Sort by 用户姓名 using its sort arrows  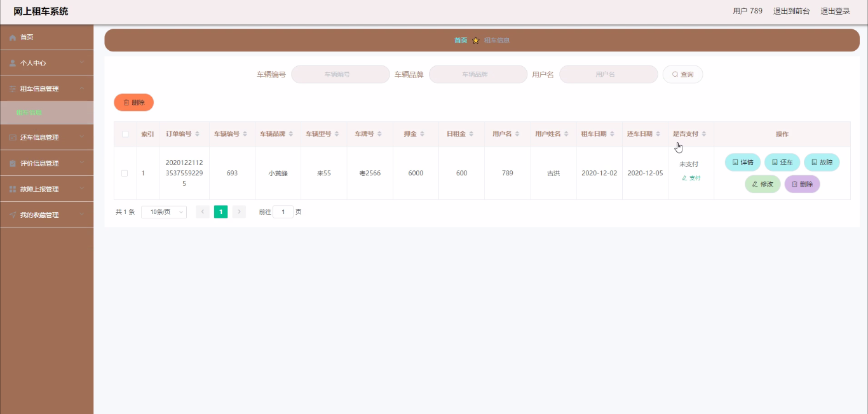pos(566,134)
